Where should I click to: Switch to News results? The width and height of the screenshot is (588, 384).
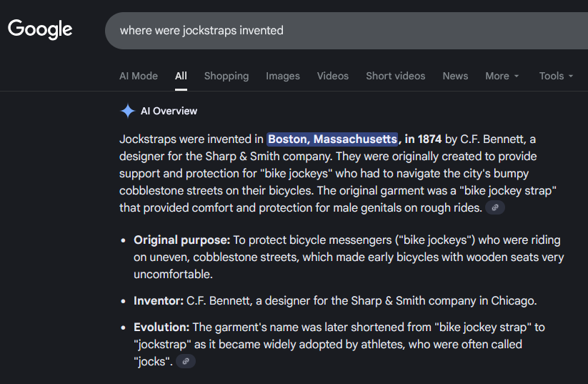tap(455, 76)
